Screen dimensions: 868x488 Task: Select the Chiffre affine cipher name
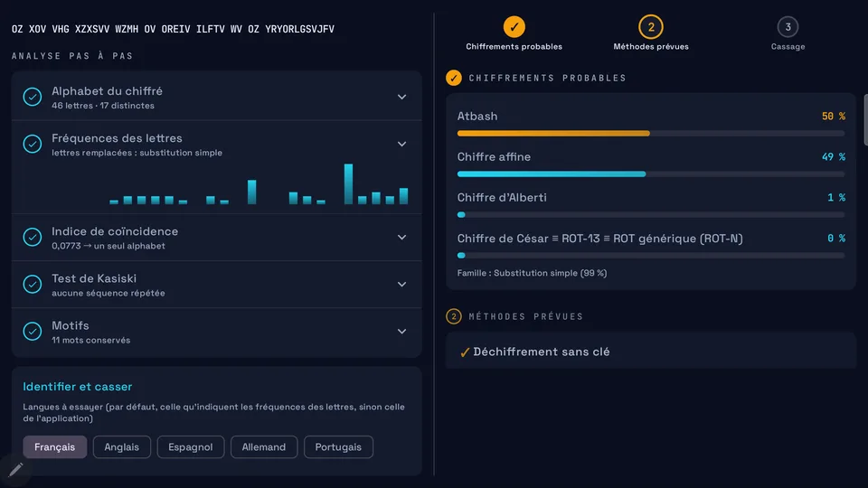pyautogui.click(x=494, y=156)
